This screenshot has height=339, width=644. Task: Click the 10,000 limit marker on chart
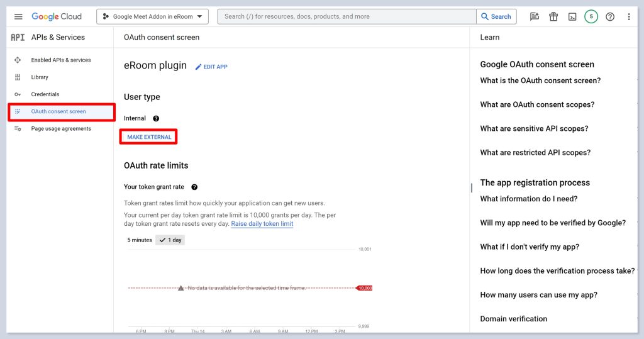click(x=364, y=288)
